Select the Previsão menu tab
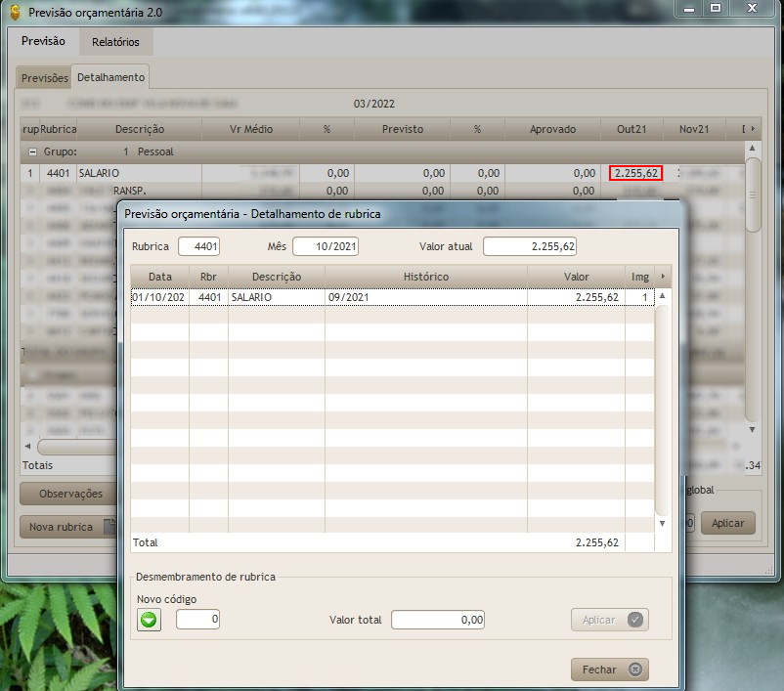The image size is (784, 691). (43, 42)
